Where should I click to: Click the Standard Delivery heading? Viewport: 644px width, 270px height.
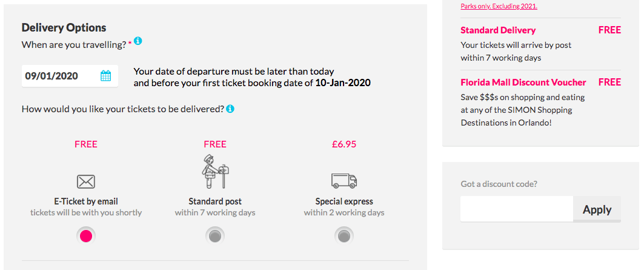click(x=498, y=30)
